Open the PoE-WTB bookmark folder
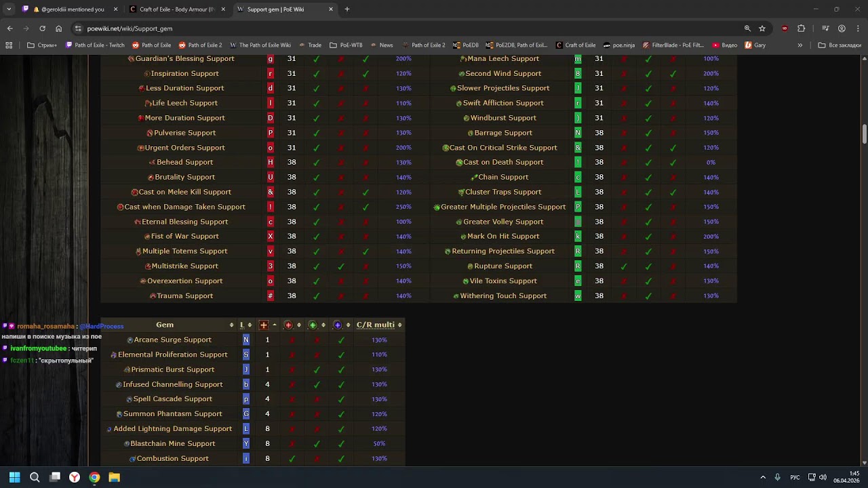Viewport: 868px width, 488px height. coord(346,45)
